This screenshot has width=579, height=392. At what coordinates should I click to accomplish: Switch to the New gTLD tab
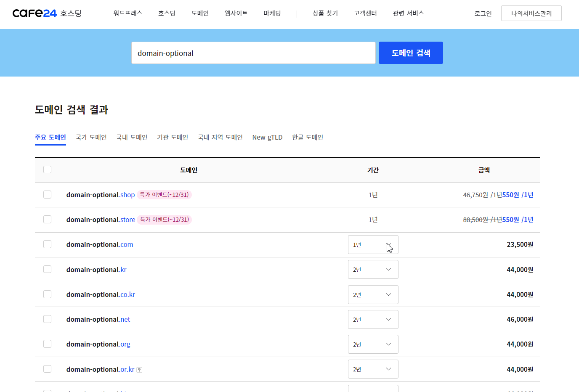tap(267, 138)
